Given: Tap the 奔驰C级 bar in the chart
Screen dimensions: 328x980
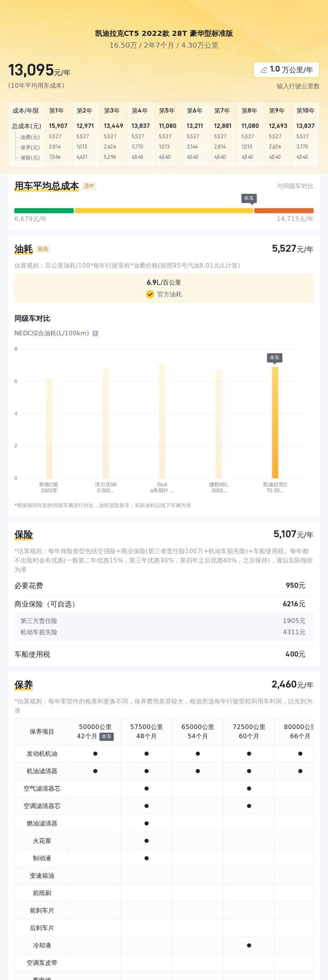Looking at the screenshot, I should [49, 428].
